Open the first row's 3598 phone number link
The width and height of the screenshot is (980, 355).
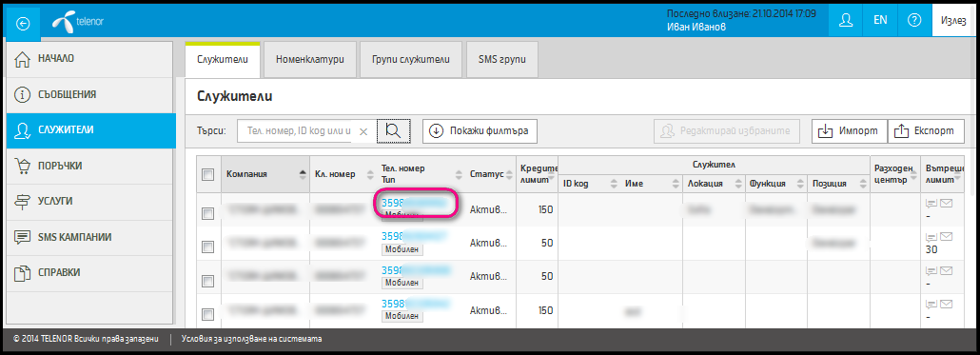pos(415,203)
